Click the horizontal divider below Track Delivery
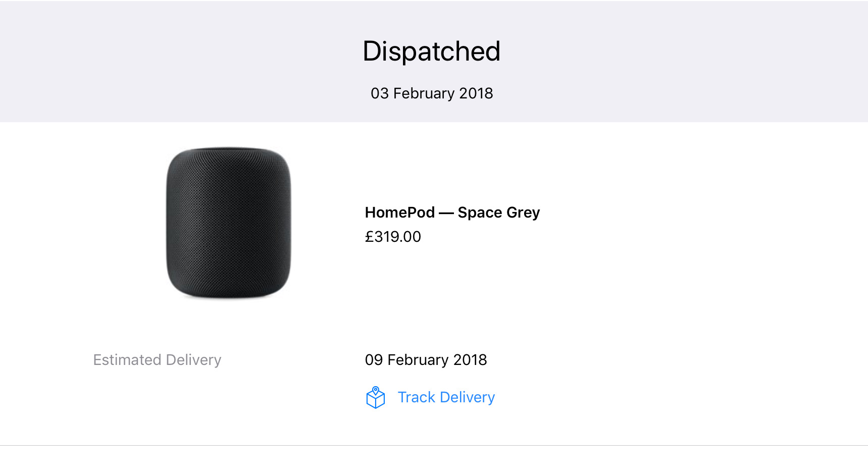This screenshot has height=476, width=868. [434, 445]
